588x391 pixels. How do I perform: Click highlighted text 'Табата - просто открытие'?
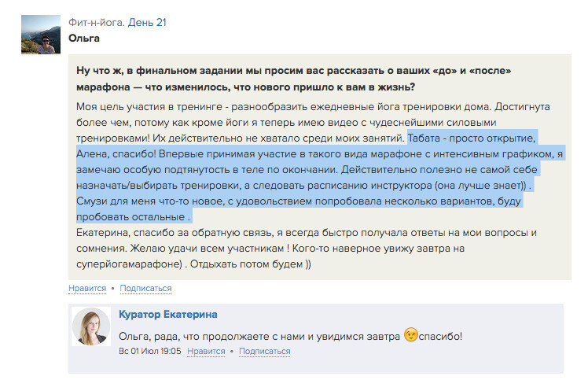tap(472, 138)
